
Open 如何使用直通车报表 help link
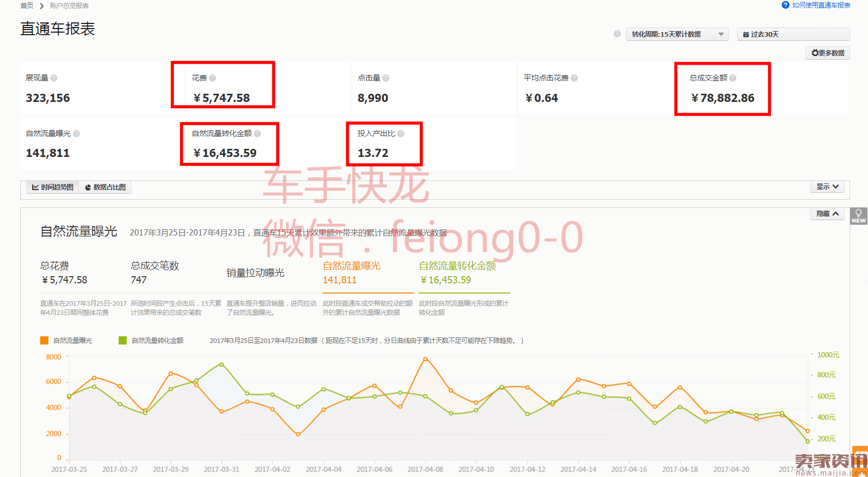tap(821, 5)
